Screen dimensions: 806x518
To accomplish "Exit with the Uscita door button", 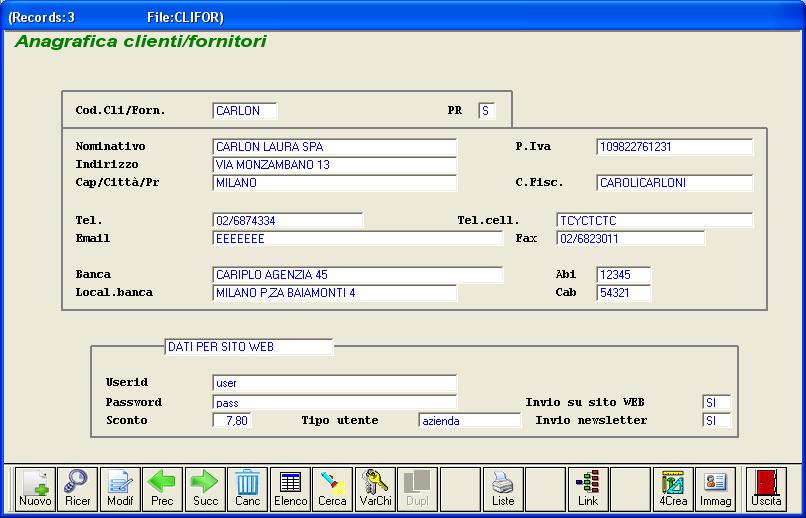I will [767, 489].
